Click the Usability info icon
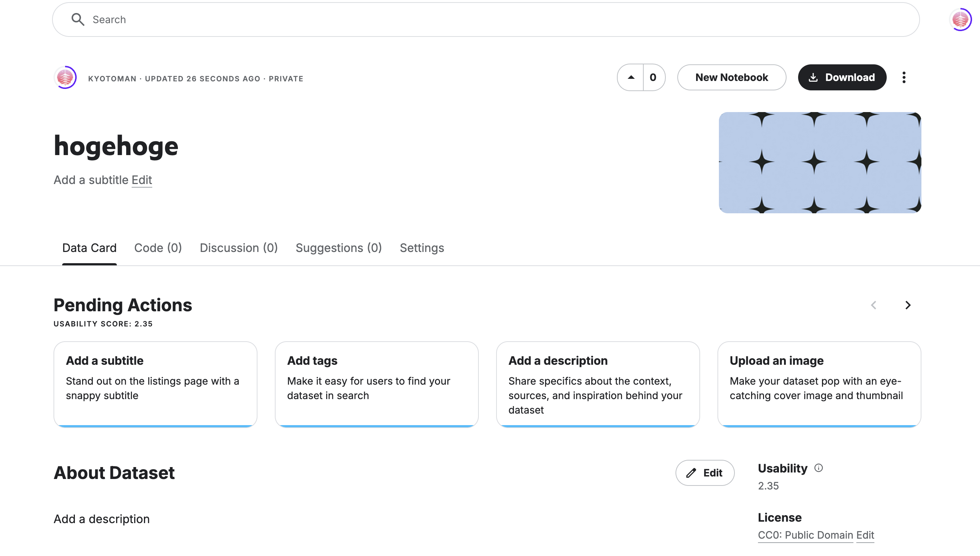This screenshot has width=980, height=556. (818, 468)
